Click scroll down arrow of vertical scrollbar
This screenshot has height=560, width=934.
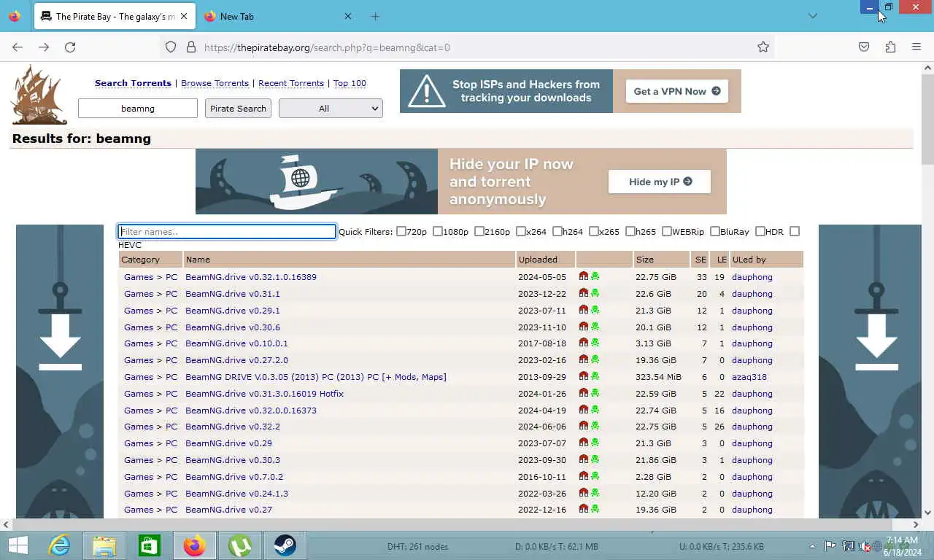point(927,513)
